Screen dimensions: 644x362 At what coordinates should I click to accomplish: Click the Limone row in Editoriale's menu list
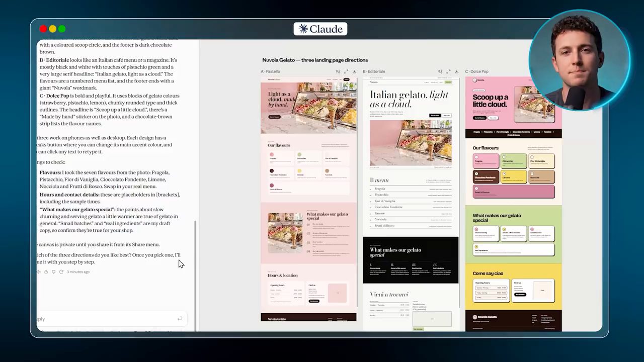click(x=411, y=214)
